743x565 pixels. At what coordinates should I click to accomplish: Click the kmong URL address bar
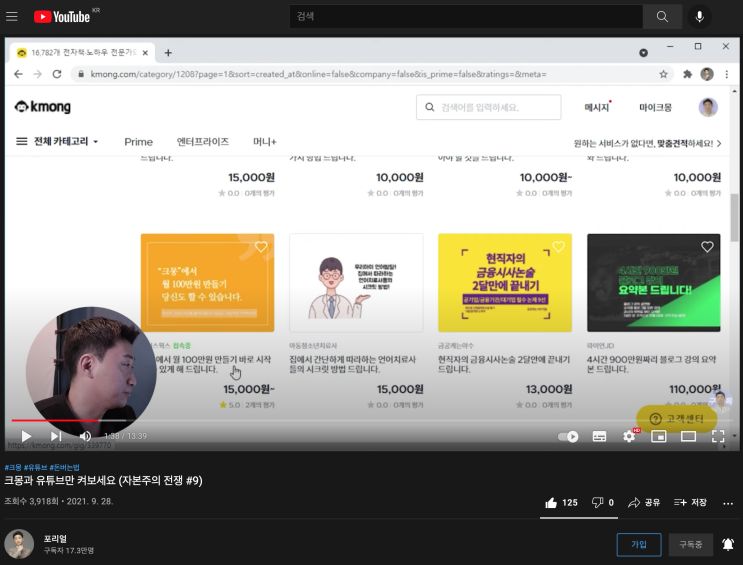tap(370, 74)
